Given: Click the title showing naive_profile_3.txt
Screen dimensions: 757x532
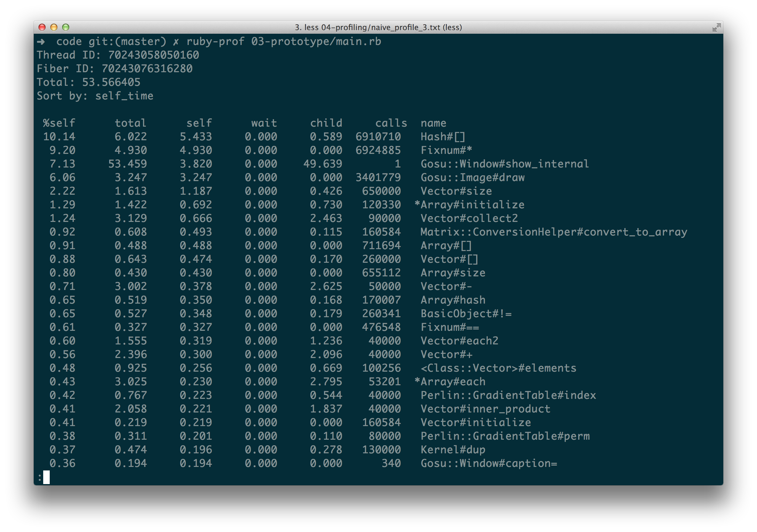Looking at the screenshot, I should (379, 27).
